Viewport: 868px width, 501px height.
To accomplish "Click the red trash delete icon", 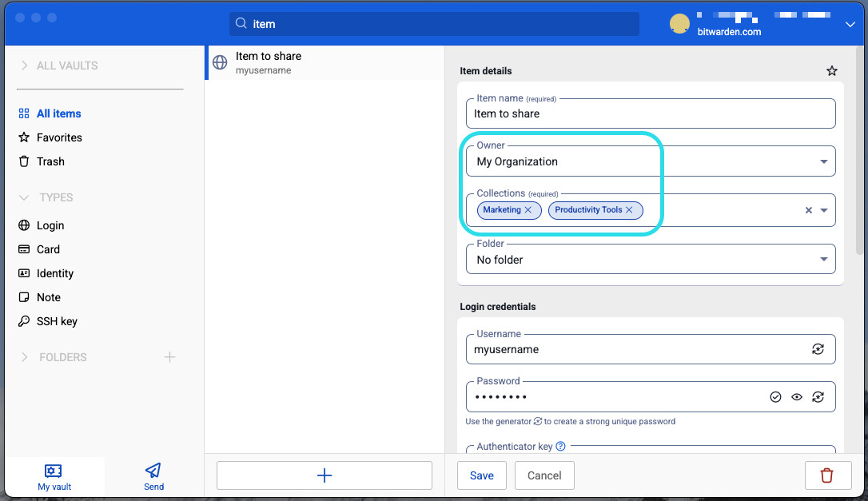I will click(x=826, y=475).
